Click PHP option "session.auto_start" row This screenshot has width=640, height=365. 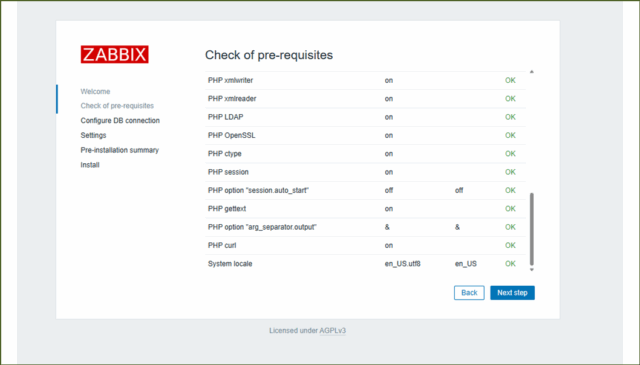[365, 190]
